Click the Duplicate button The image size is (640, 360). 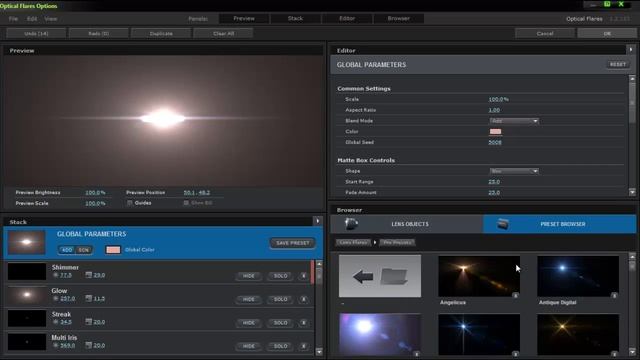click(x=161, y=33)
